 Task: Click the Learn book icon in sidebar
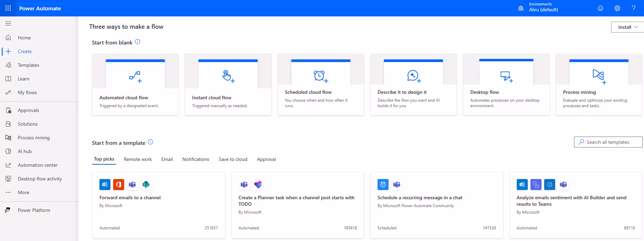pyautogui.click(x=9, y=79)
